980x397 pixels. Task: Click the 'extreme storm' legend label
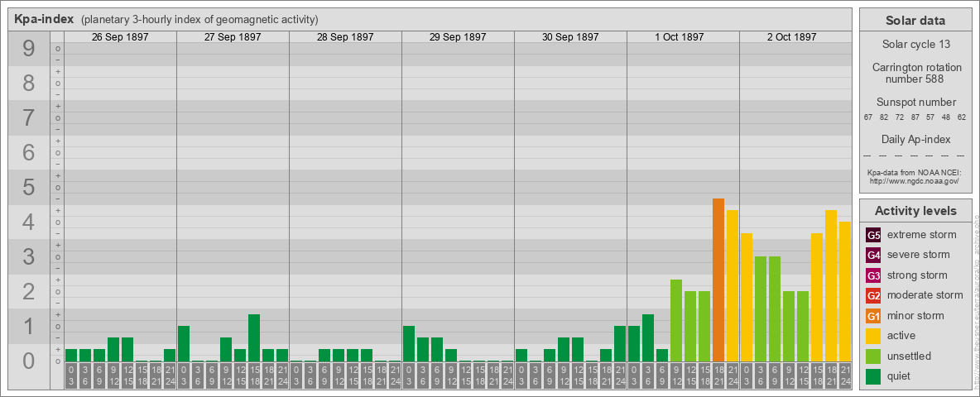(x=921, y=235)
